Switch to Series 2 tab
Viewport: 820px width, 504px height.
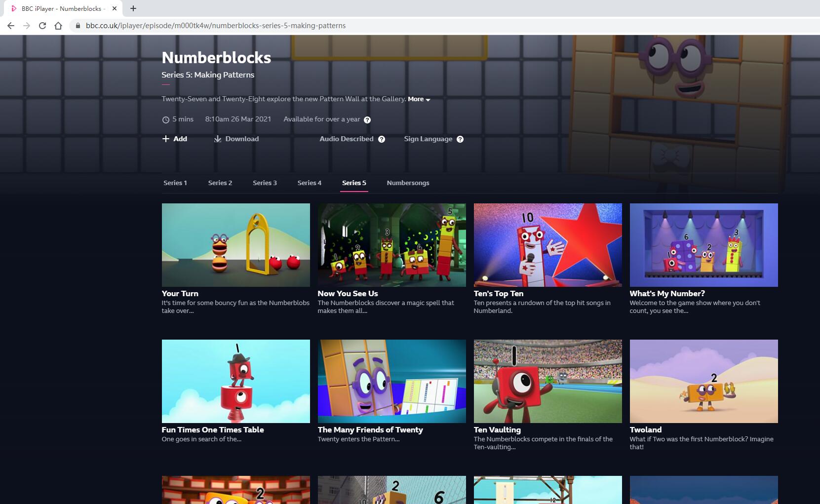(x=220, y=183)
